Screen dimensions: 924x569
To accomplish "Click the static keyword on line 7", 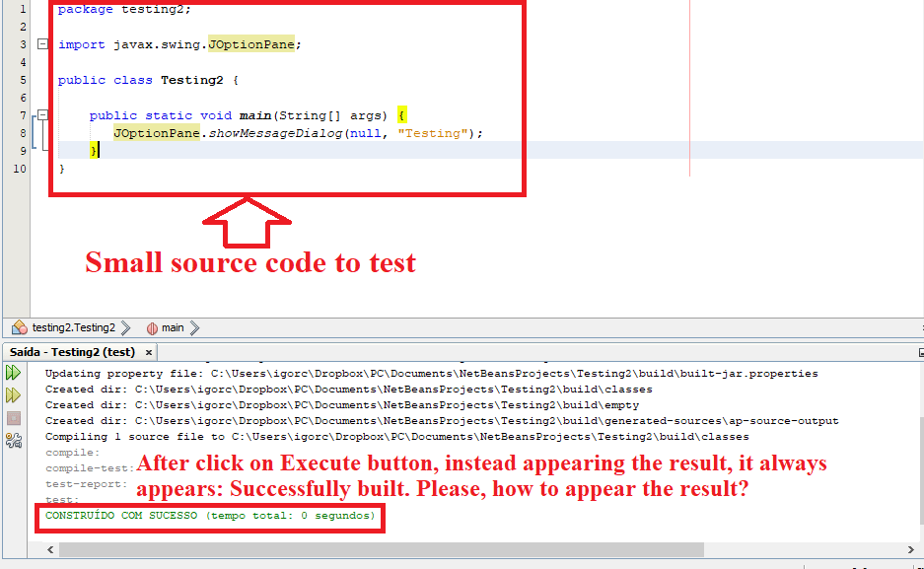I will pos(169,115).
